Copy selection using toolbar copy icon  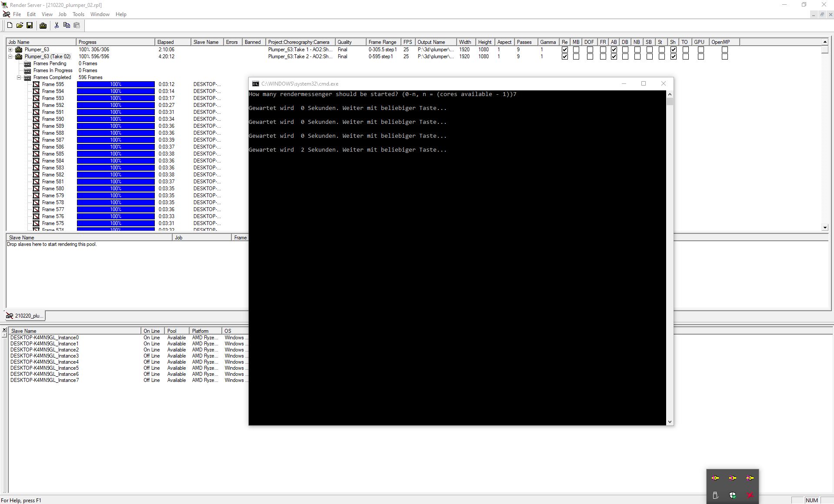click(67, 26)
